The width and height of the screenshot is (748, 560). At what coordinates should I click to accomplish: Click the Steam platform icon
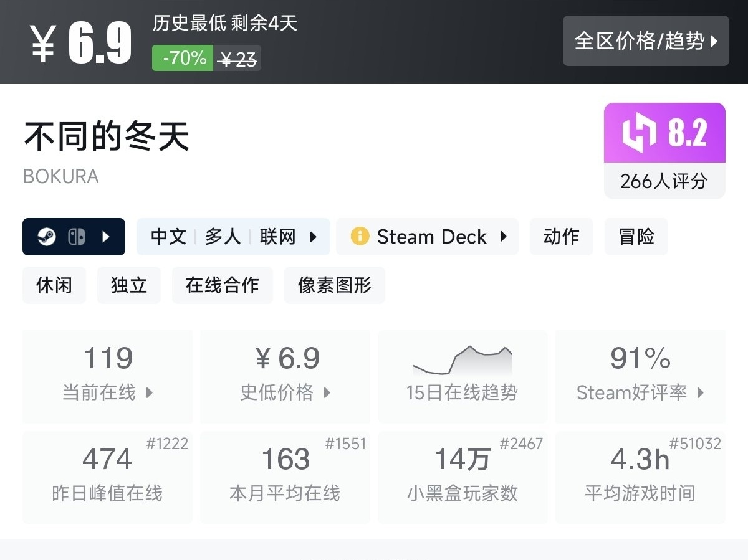coord(47,237)
